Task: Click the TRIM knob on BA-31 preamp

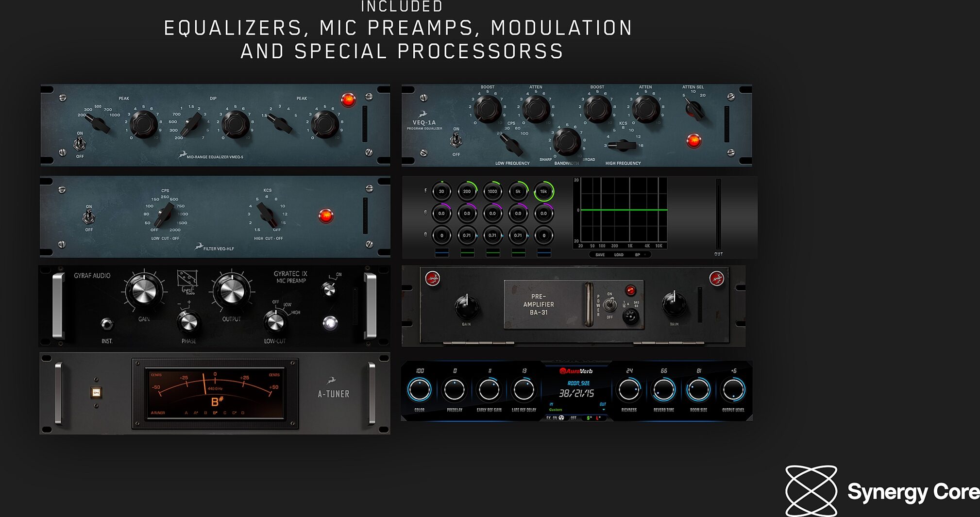Action: (x=674, y=304)
